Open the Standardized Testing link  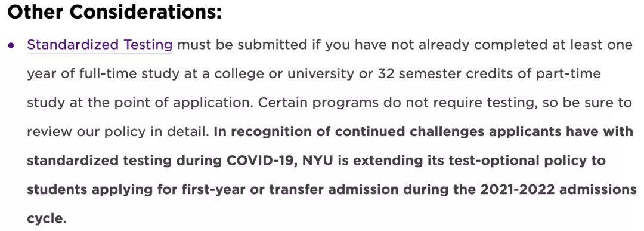[x=100, y=44]
